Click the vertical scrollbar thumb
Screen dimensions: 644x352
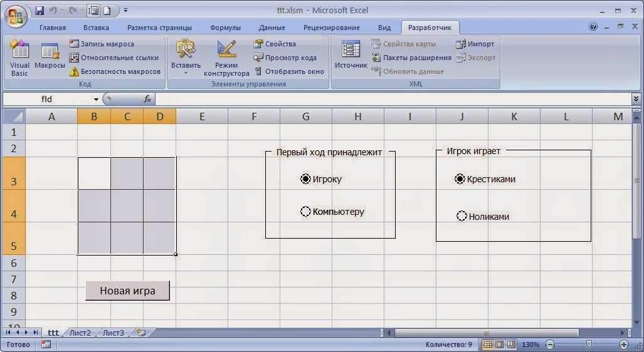[637, 180]
